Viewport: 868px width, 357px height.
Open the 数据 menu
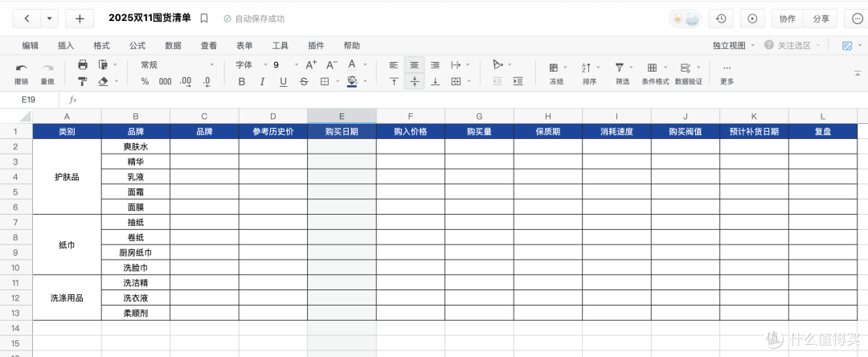point(174,46)
